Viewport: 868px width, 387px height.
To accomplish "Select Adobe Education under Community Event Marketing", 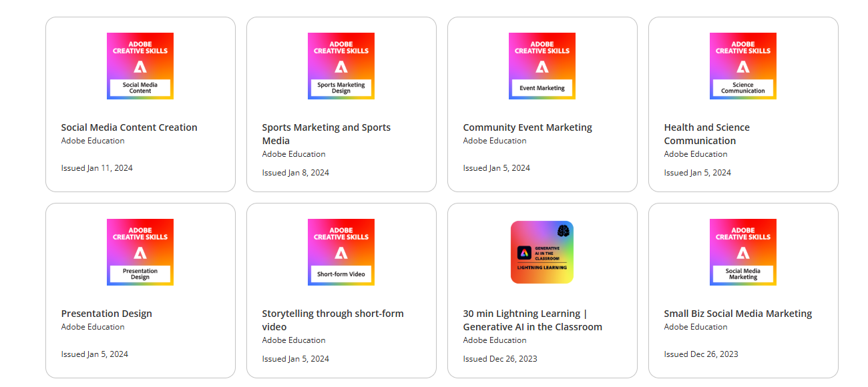I will point(494,141).
